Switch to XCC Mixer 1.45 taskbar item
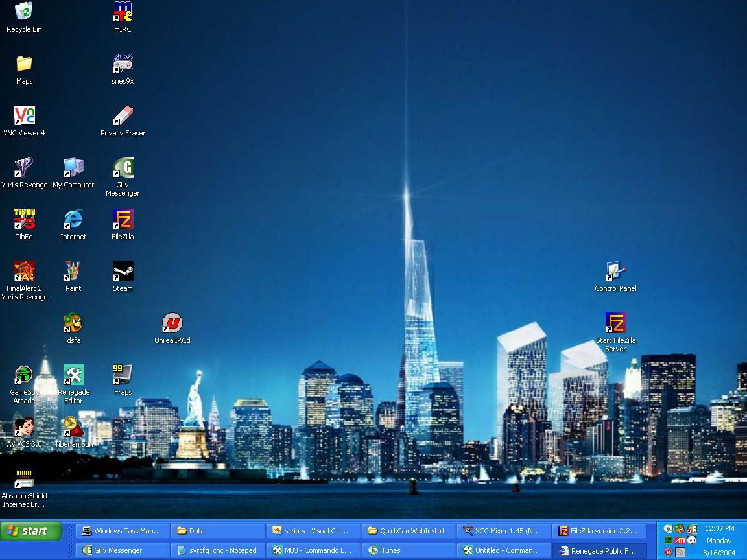The height and width of the screenshot is (560, 747). click(504, 531)
